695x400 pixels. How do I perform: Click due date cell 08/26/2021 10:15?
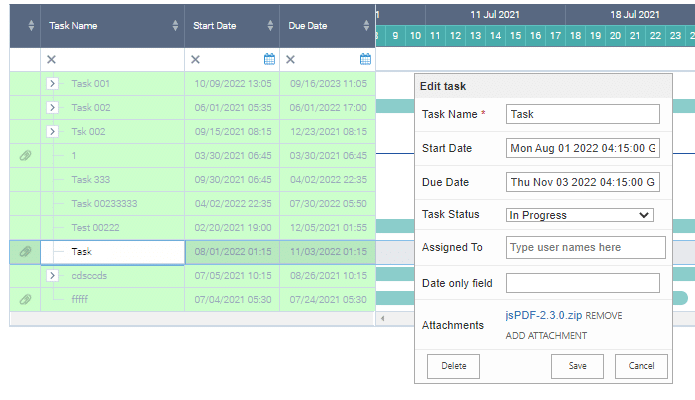(x=328, y=275)
